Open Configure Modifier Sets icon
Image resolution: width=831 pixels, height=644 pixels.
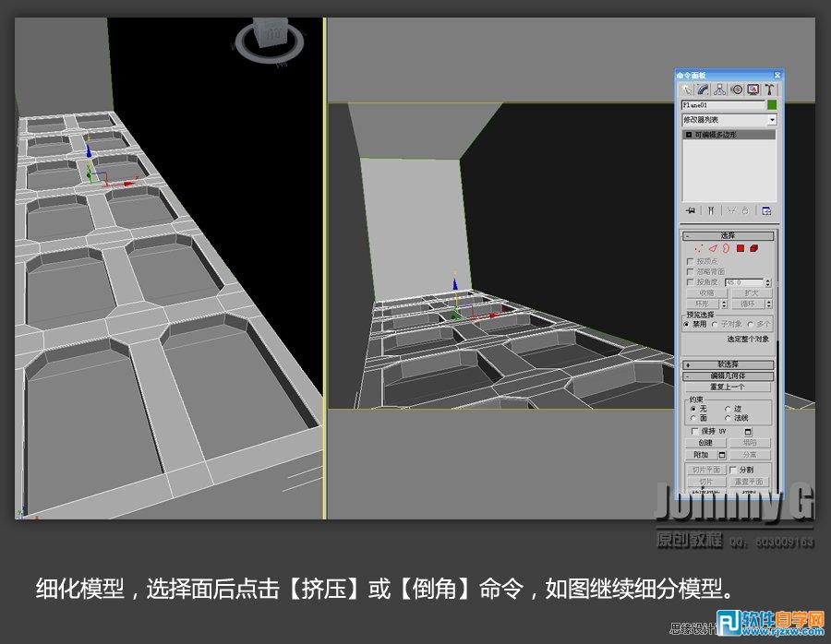coord(766,210)
